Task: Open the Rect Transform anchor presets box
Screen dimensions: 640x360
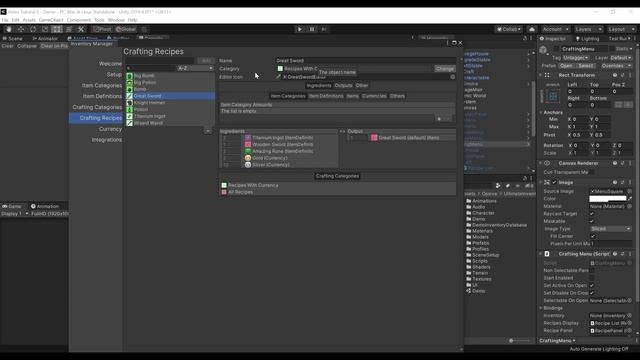Action: [x=553, y=96]
